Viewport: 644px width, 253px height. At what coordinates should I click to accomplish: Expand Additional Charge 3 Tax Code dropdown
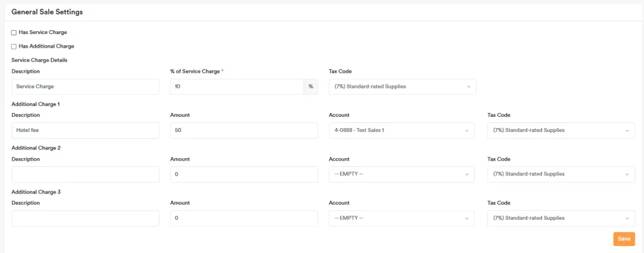(560, 218)
